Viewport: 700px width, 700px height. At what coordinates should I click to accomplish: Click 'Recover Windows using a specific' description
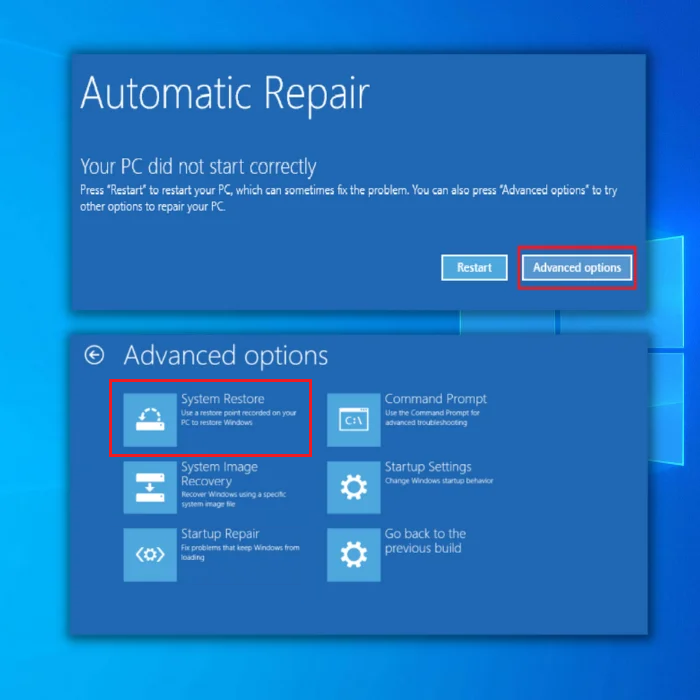tap(233, 499)
